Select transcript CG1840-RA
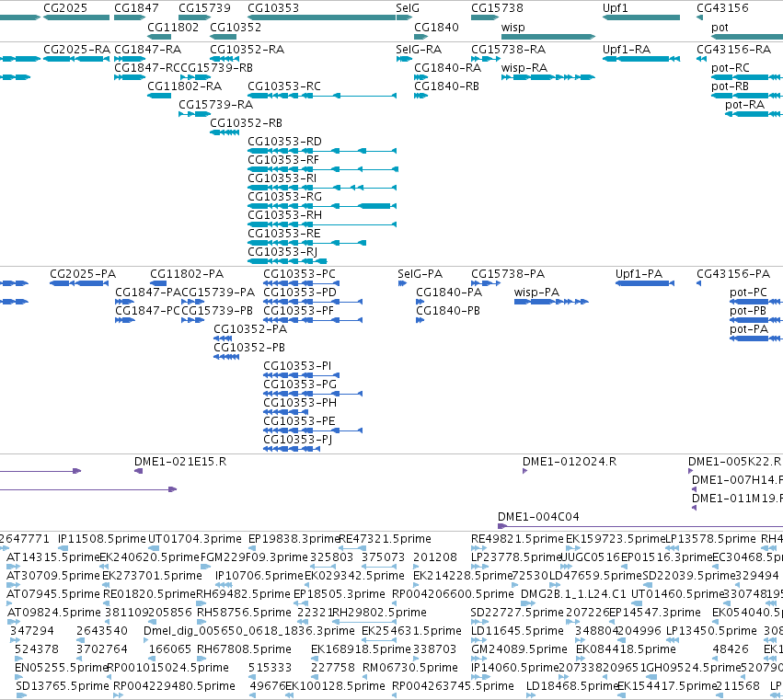Viewport: 783px width, 700px height. pyautogui.click(x=421, y=77)
